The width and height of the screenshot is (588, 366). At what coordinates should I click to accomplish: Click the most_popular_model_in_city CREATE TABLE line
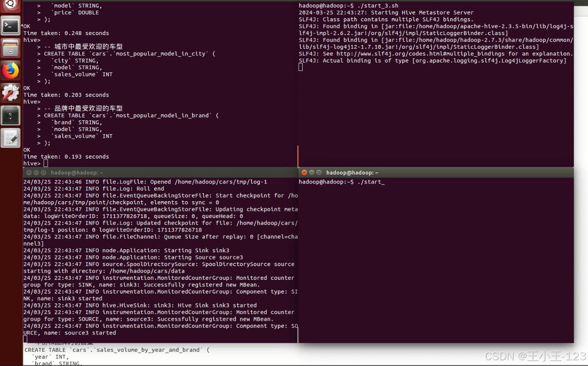click(126, 54)
